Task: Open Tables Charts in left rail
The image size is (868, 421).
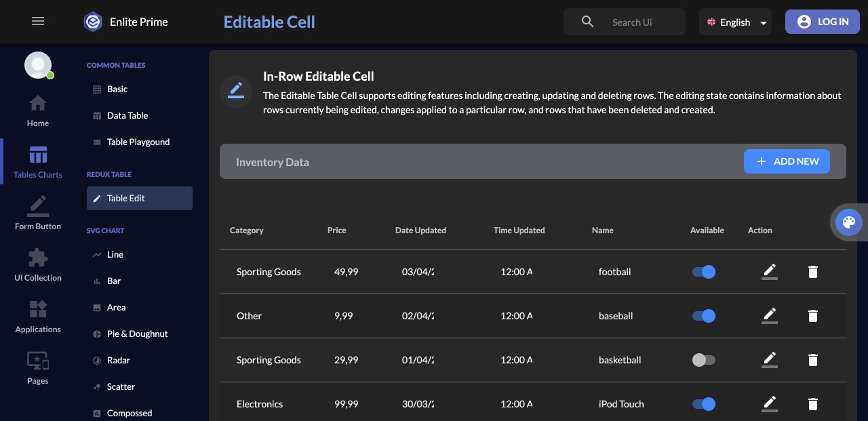Action: click(x=38, y=163)
